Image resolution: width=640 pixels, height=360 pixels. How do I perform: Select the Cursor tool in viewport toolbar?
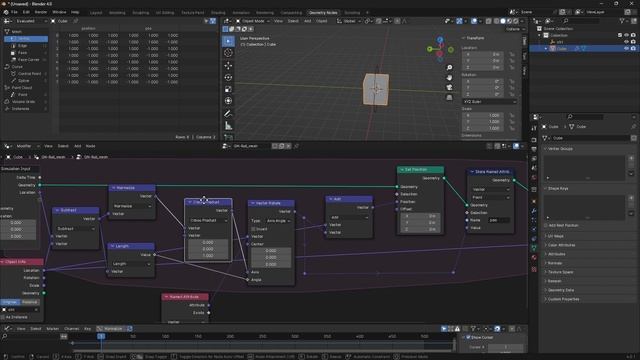(x=228, y=53)
